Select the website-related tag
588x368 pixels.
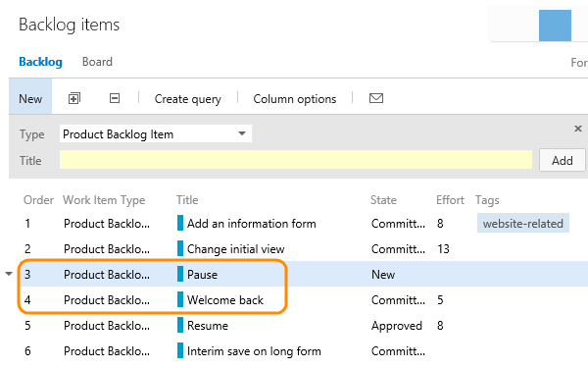point(522,224)
